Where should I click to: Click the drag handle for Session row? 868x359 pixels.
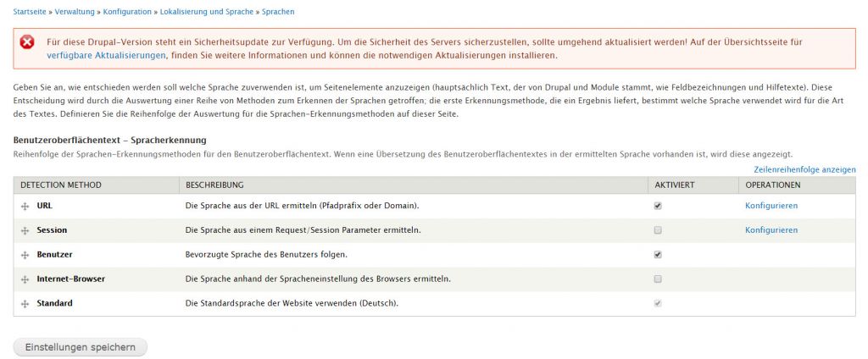pos(25,230)
